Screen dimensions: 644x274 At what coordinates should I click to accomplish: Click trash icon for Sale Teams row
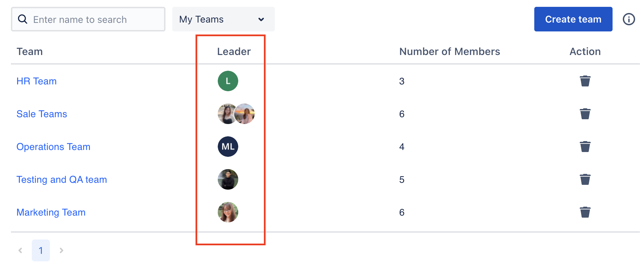click(x=585, y=114)
